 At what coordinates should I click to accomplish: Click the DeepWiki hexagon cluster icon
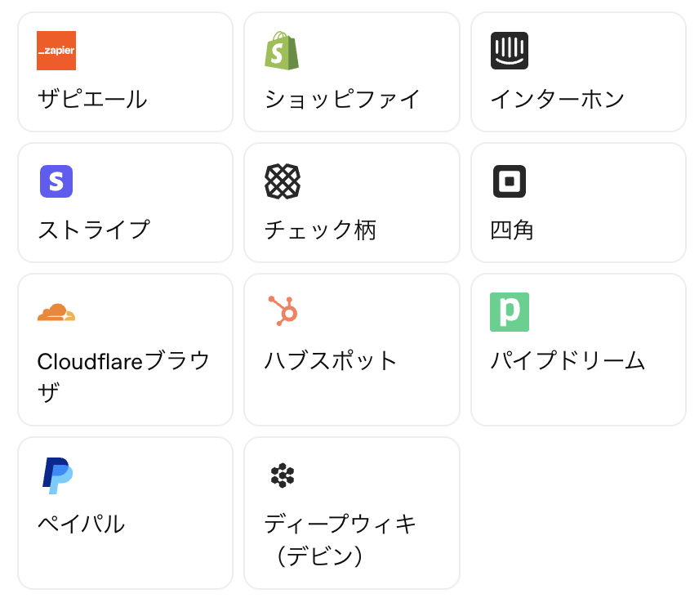(x=283, y=475)
